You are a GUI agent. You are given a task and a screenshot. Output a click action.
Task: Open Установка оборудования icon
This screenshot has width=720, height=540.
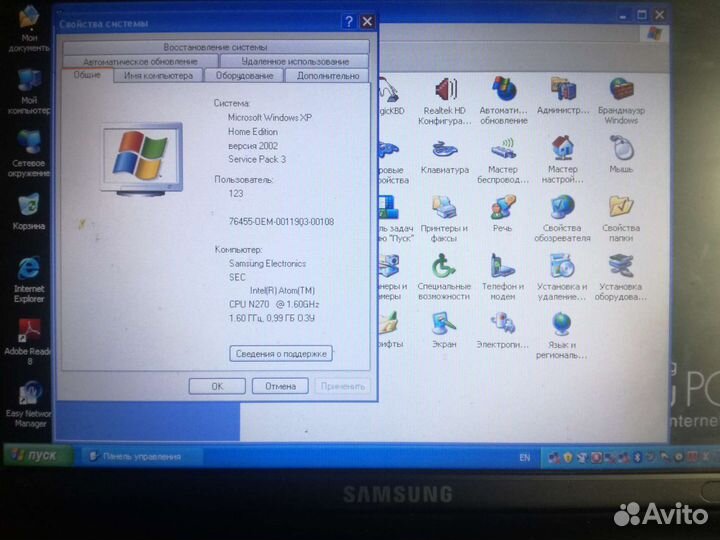coord(621,277)
